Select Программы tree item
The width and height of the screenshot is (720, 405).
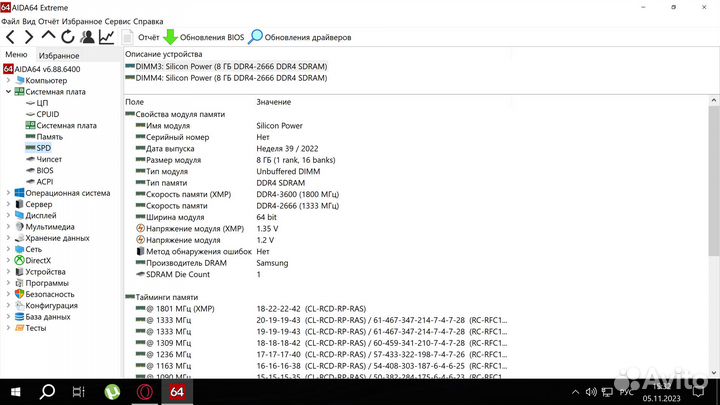(x=41, y=283)
